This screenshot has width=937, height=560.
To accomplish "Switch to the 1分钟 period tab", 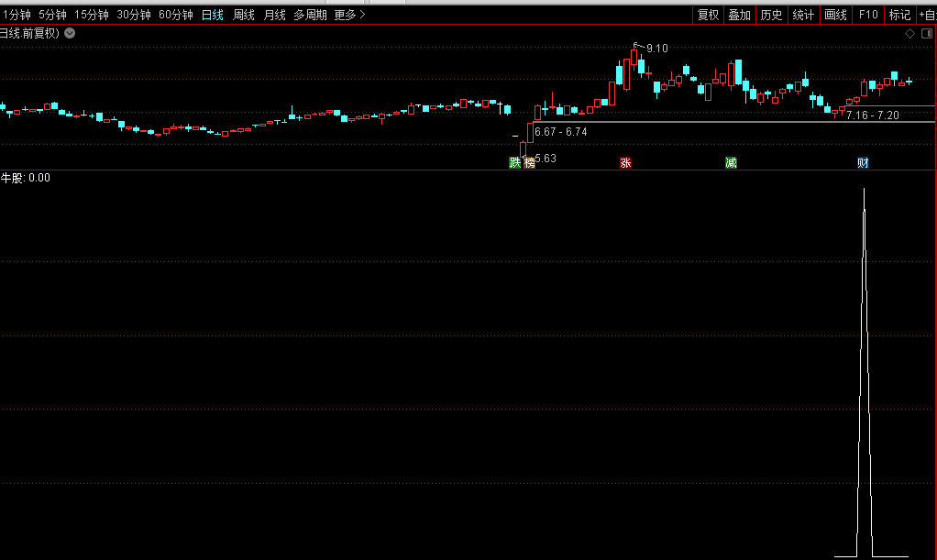I will click(x=17, y=15).
